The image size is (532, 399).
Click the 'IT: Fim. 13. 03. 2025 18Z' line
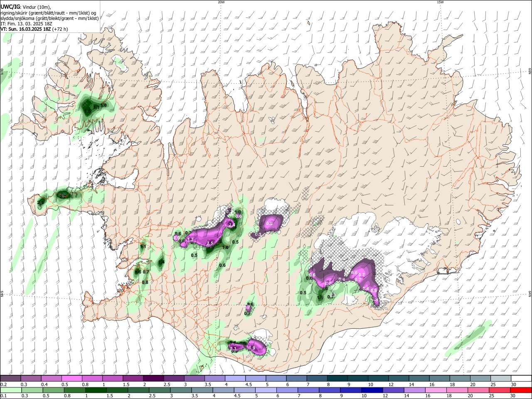click(26, 24)
